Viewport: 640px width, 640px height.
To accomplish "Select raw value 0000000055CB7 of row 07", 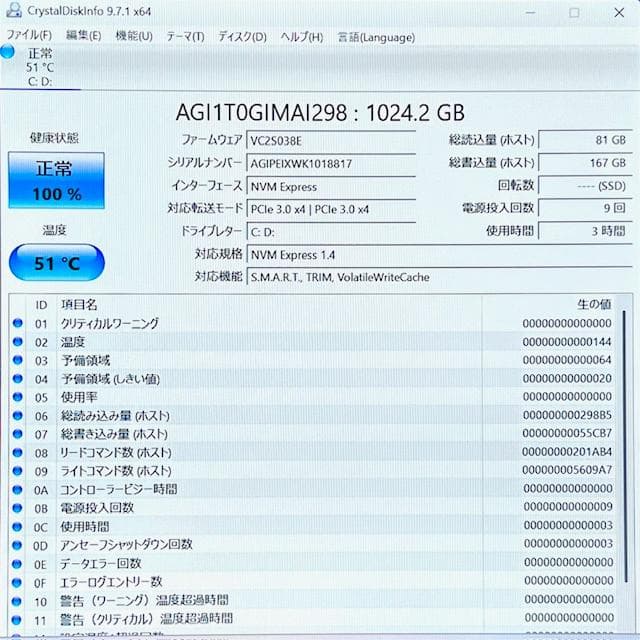I will tap(567, 433).
